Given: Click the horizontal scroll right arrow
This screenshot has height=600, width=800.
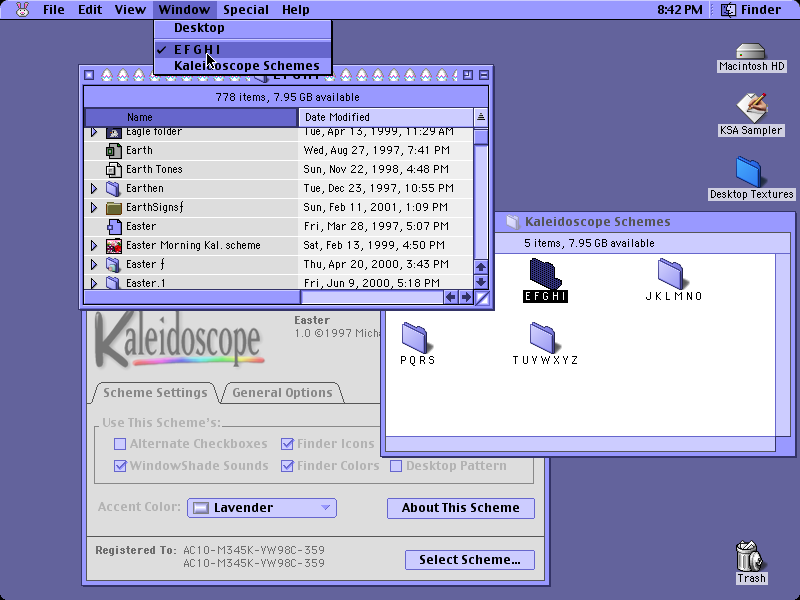Looking at the screenshot, I should (x=466, y=297).
